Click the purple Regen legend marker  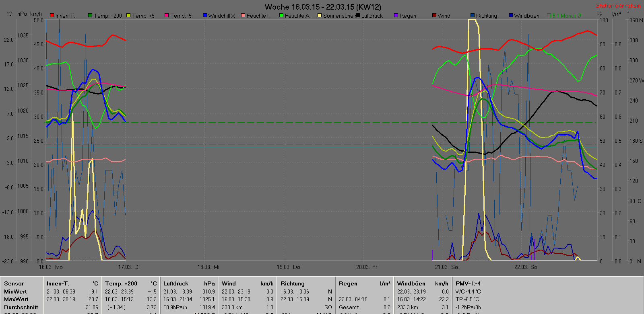[396, 16]
